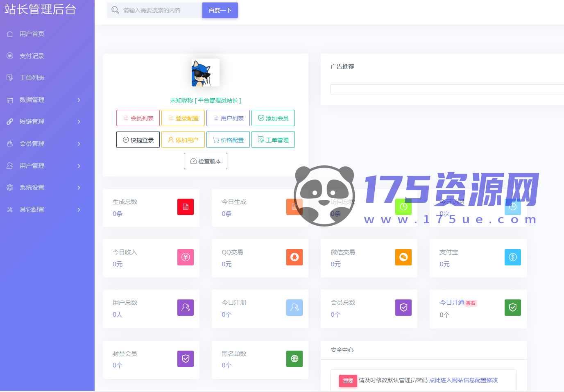
Task: Click the orange QQ icon in QQ交易 card
Action: click(294, 257)
